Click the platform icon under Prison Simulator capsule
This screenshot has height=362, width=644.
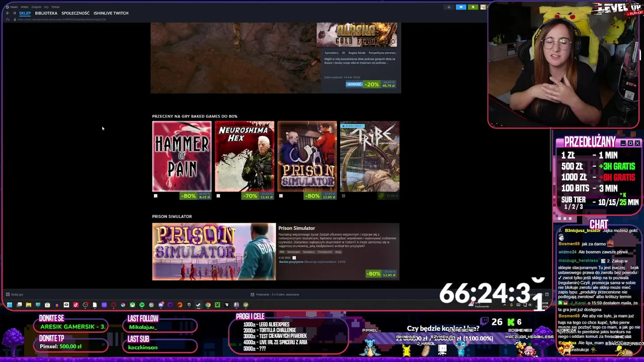281,196
